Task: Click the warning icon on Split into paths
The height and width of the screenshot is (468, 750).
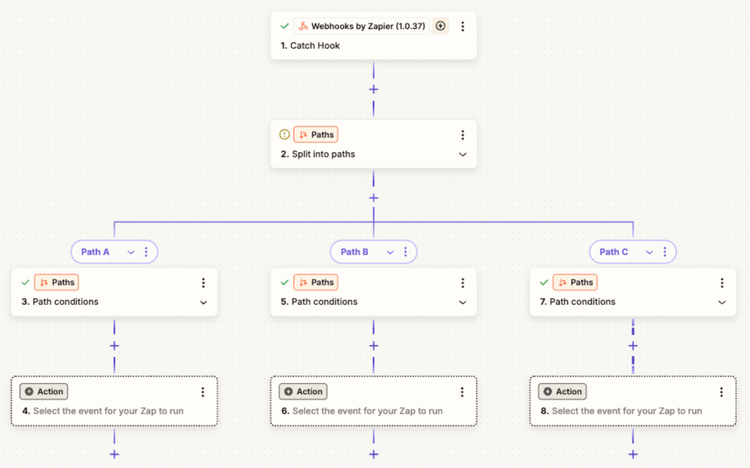Action: [284, 135]
